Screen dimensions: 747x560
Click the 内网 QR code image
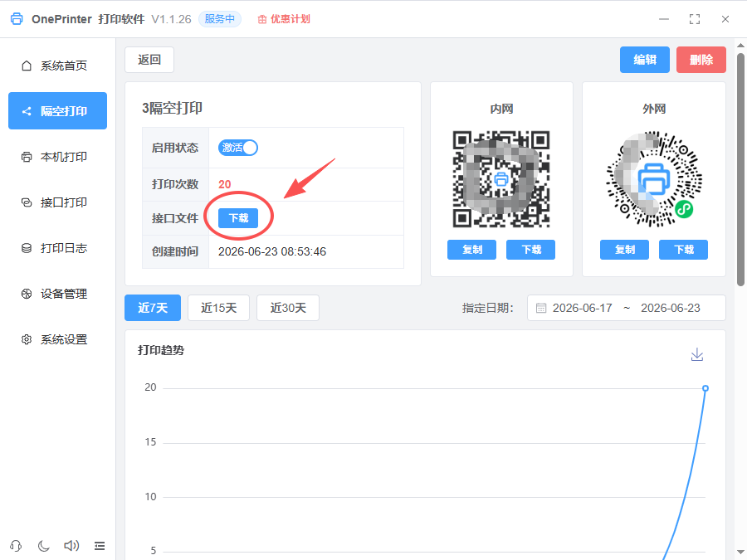point(501,179)
